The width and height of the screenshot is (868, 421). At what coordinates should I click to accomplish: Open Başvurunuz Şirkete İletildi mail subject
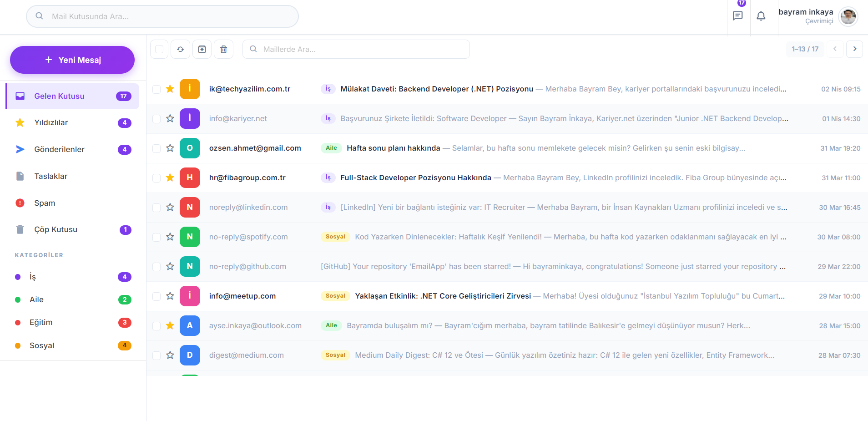click(424, 118)
